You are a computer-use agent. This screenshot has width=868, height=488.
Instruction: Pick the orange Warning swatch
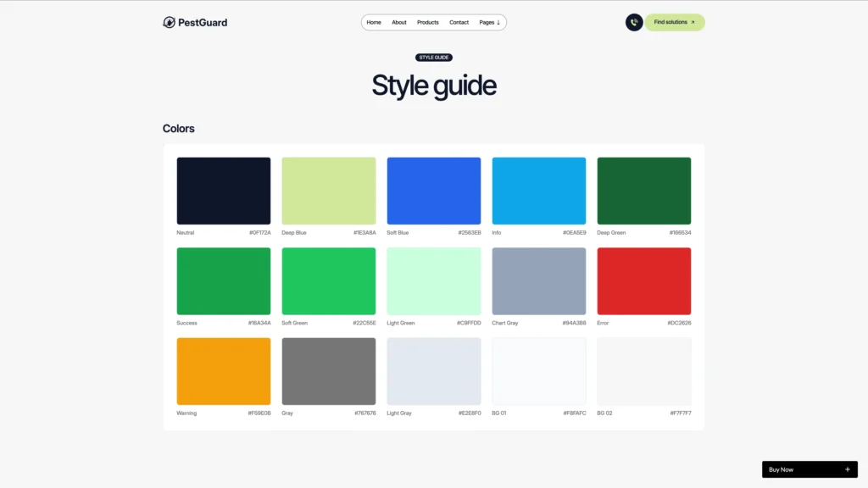click(224, 371)
